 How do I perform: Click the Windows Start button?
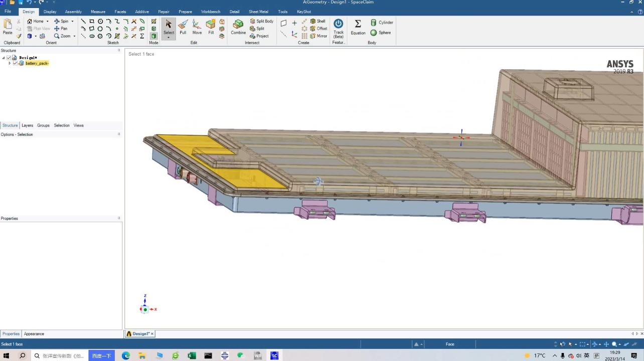pyautogui.click(x=7, y=355)
